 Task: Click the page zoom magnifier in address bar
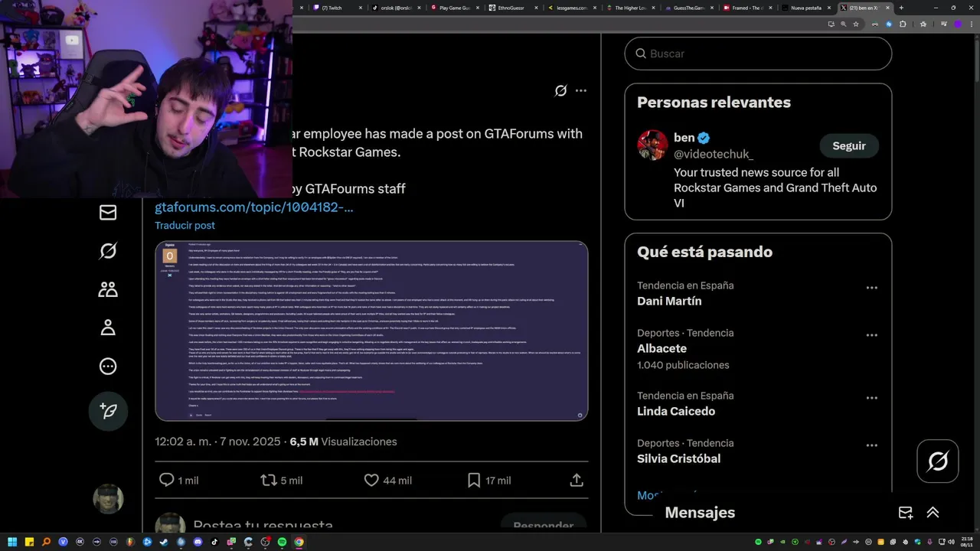coord(843,24)
